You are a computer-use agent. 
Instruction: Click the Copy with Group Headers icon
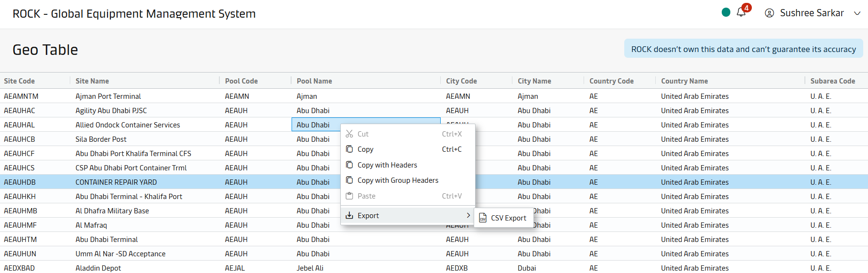[349, 180]
